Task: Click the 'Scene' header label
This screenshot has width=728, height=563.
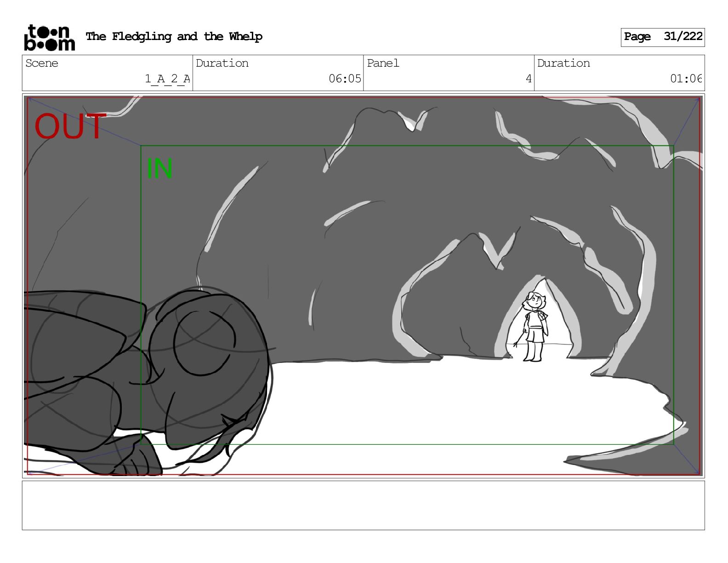Action: pos(42,63)
